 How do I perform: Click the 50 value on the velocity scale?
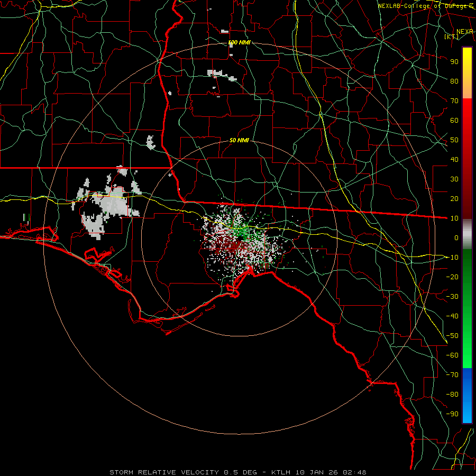[x=454, y=140]
